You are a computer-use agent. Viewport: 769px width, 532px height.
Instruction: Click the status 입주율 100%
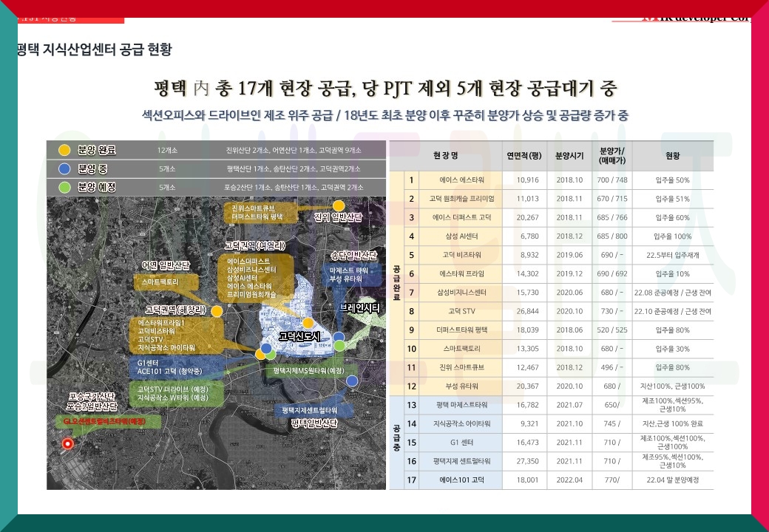[672, 236]
